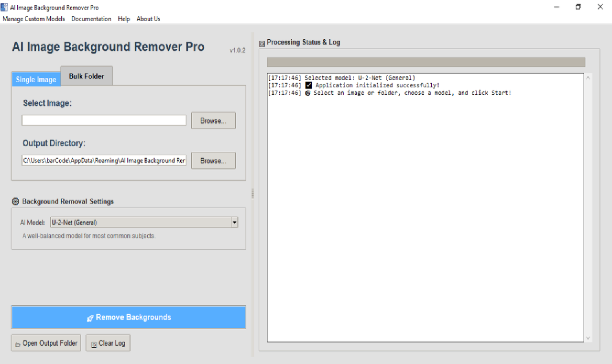Screen dimensions: 612x364
Task: Switch to the Single Image tab
Action: (x=36, y=79)
